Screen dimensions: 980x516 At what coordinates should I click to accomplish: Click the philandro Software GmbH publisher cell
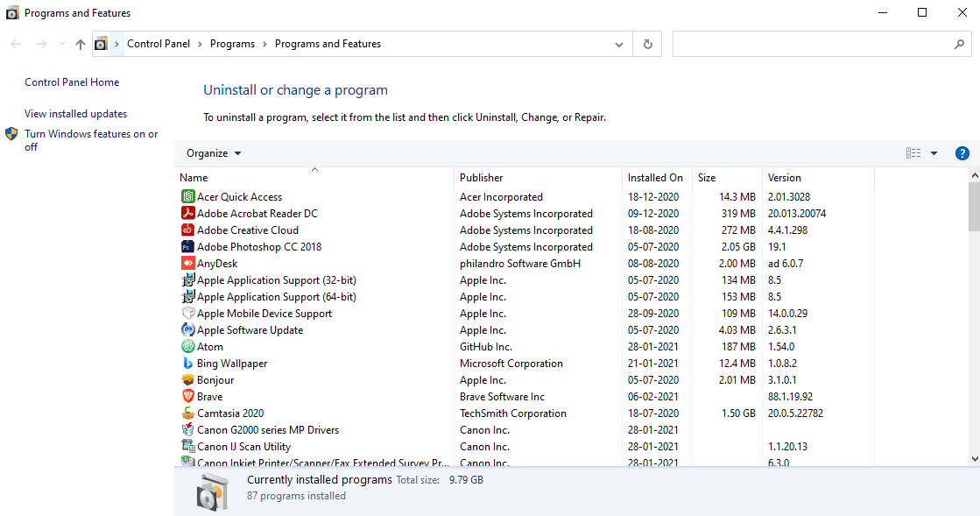click(x=520, y=264)
